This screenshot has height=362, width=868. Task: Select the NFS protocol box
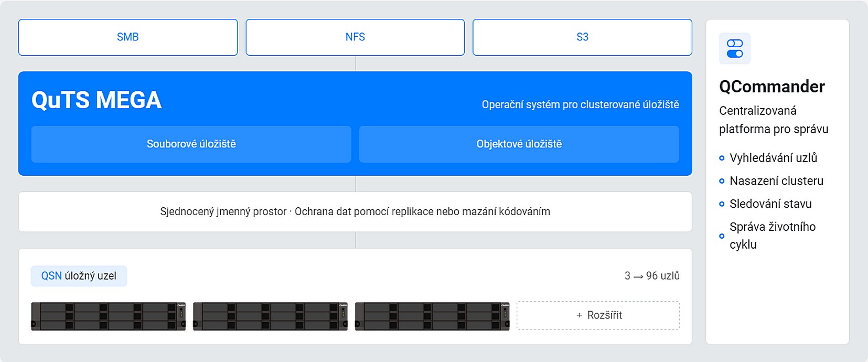pos(355,37)
